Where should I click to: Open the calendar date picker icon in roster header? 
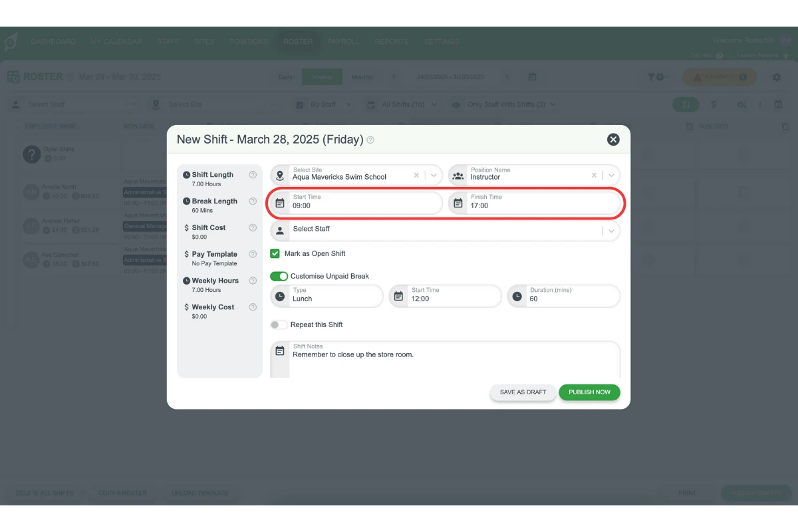533,77
